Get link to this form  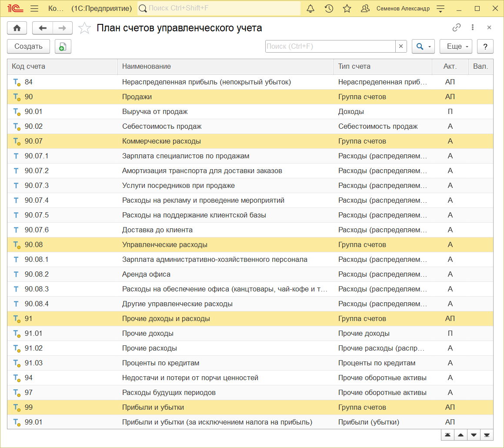click(457, 28)
